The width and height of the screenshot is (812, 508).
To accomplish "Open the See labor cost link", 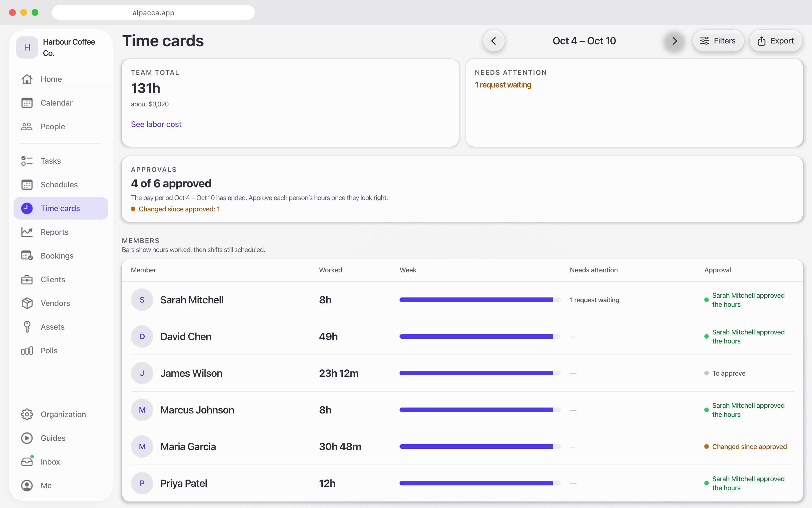I will tap(156, 124).
